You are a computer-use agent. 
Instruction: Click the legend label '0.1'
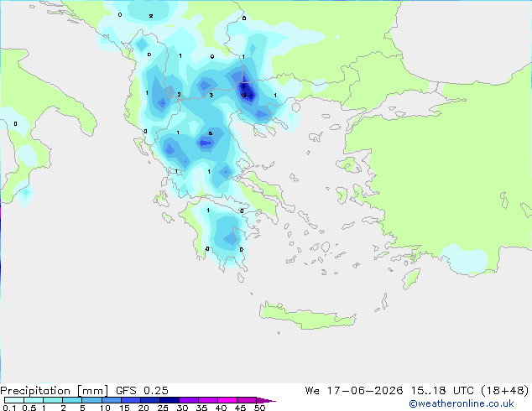tap(9, 408)
